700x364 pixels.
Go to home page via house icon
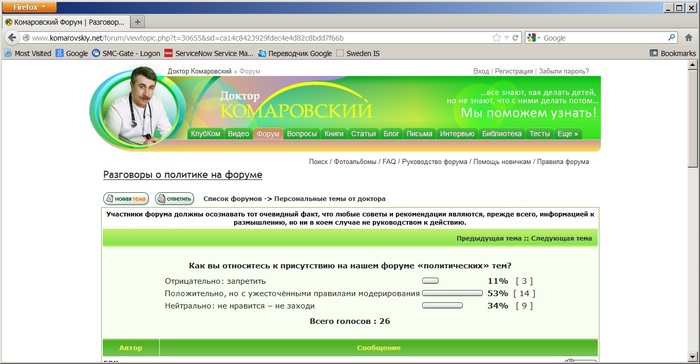pos(688,38)
